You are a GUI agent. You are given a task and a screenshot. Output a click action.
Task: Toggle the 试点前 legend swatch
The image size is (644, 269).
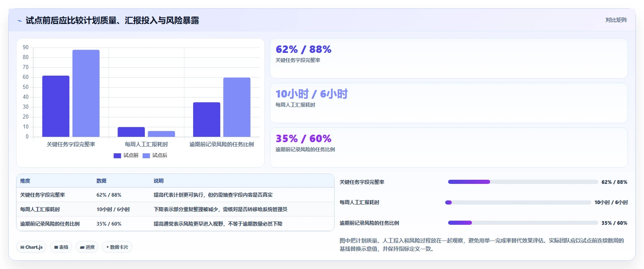point(118,155)
